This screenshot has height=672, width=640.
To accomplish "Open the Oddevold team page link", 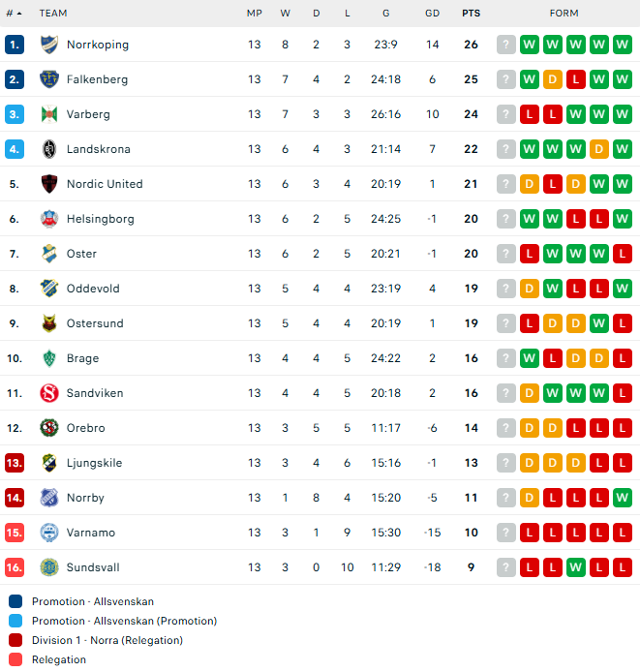I will pos(93,289).
